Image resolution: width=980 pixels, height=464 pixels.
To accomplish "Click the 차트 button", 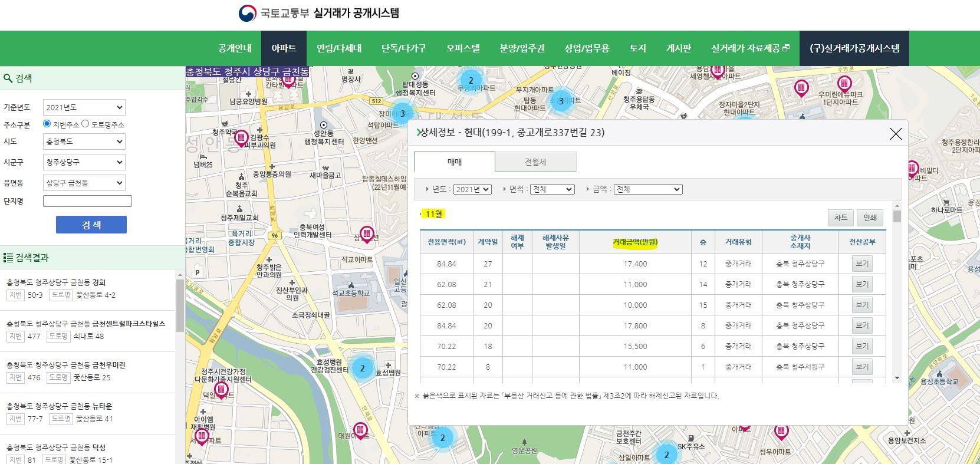I will [840, 218].
